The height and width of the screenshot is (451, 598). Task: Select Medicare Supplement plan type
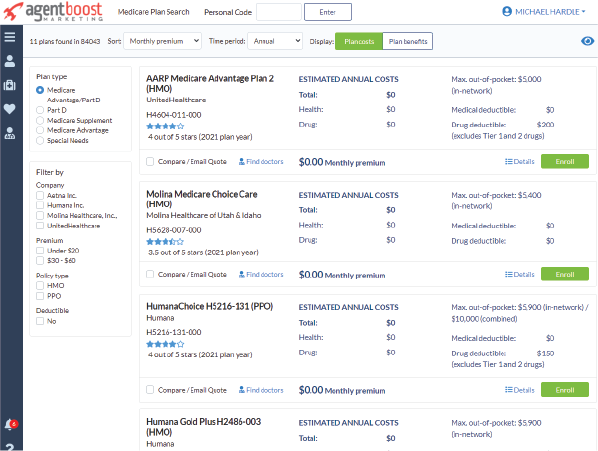point(40,120)
